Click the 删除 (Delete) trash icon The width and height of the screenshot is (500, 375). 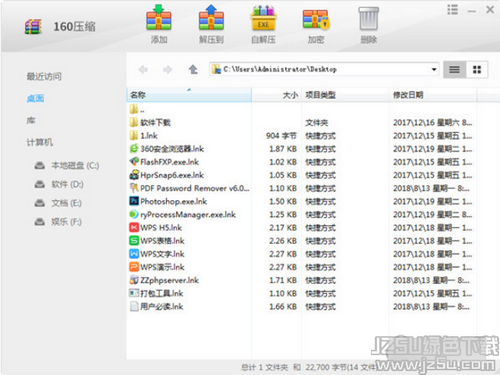369,24
